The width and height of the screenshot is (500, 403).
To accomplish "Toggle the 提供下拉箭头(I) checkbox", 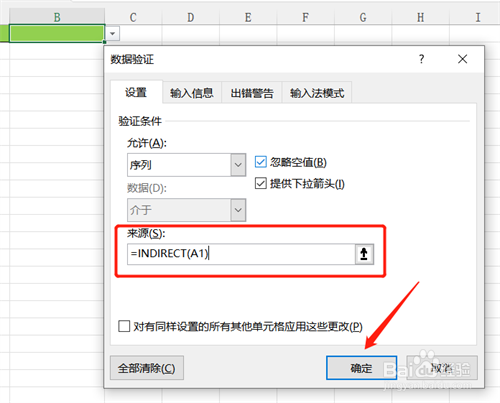I will (x=261, y=183).
